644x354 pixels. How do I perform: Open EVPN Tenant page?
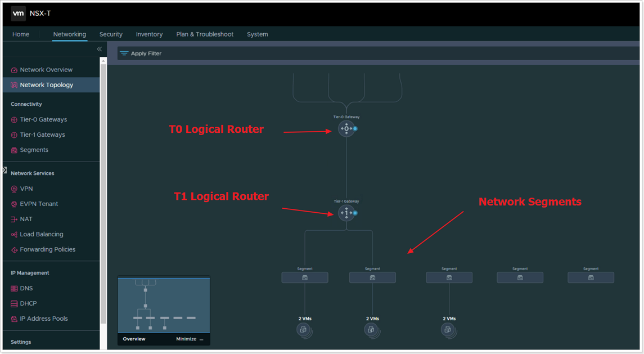pyautogui.click(x=39, y=204)
